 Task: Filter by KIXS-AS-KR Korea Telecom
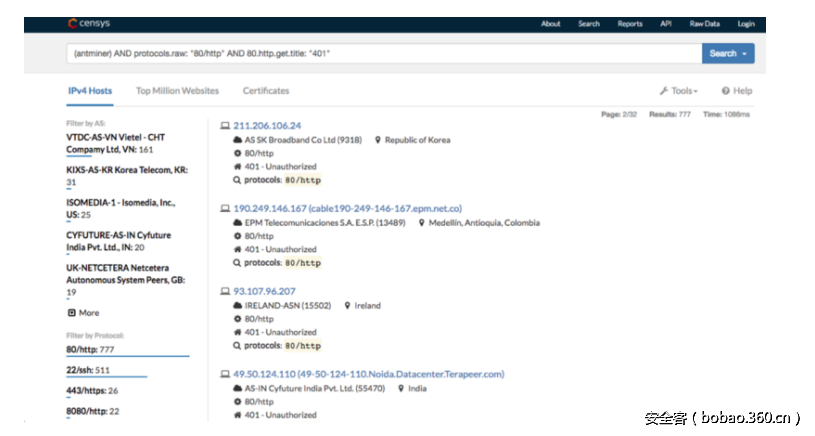tap(126, 170)
